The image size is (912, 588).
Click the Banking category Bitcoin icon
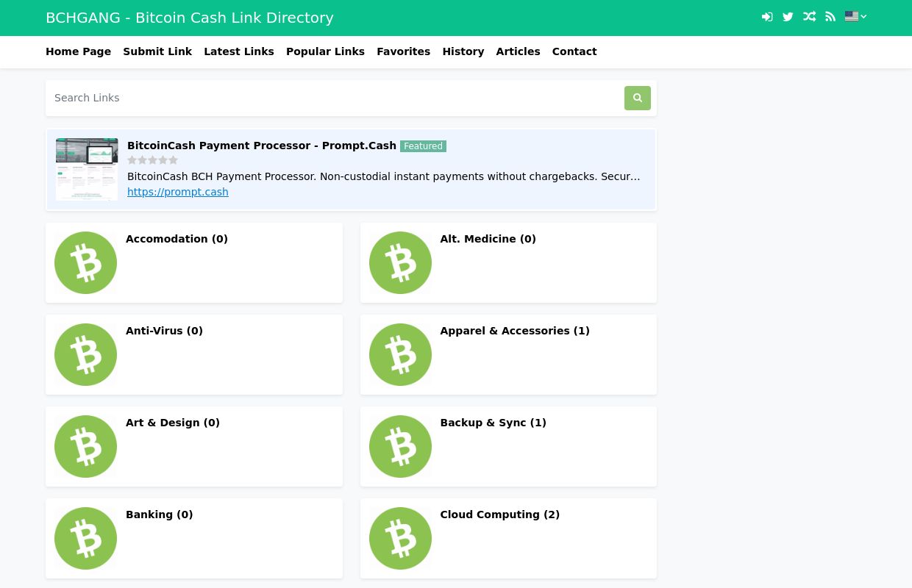coord(85,538)
